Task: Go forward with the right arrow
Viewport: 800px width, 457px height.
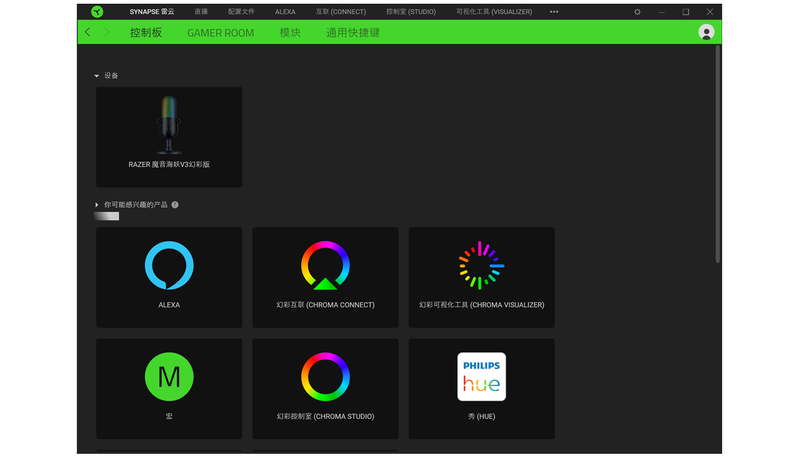Action: pyautogui.click(x=107, y=32)
